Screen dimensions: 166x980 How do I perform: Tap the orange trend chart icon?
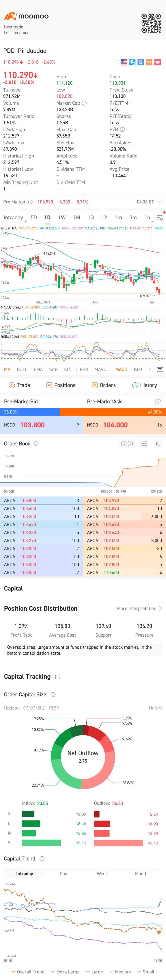(149, 62)
